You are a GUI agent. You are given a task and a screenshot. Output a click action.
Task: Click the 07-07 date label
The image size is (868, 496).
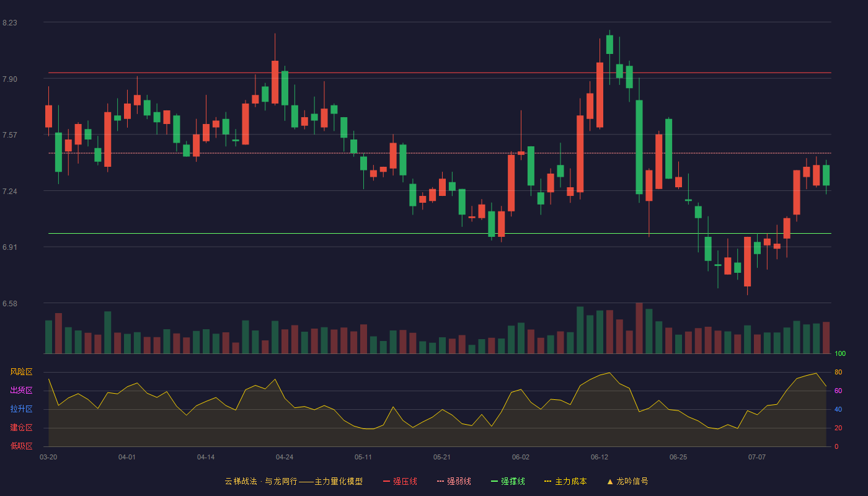pos(757,457)
